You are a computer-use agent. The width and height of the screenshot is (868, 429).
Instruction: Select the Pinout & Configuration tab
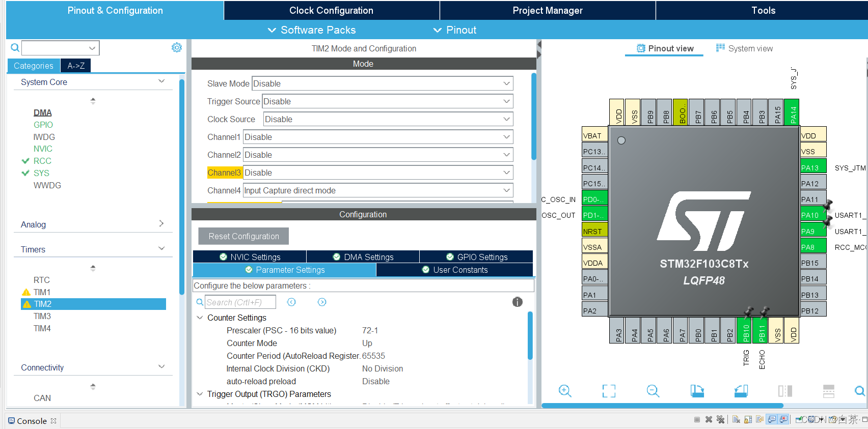tap(115, 10)
